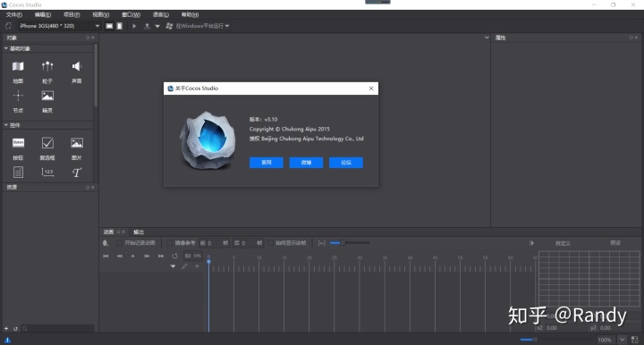
Task: Switch to the Output (输出) tab
Action: (x=139, y=231)
